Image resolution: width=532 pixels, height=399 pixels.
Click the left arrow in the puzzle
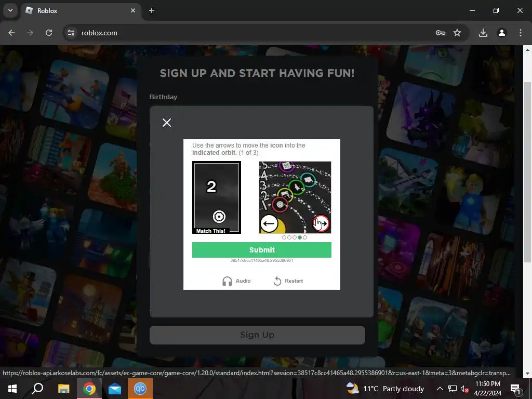[269, 223]
